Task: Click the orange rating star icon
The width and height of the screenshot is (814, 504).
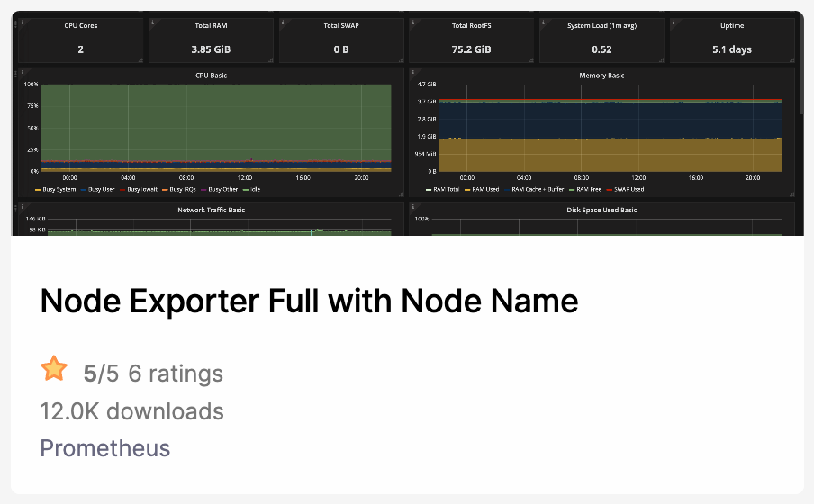Action: coord(54,369)
